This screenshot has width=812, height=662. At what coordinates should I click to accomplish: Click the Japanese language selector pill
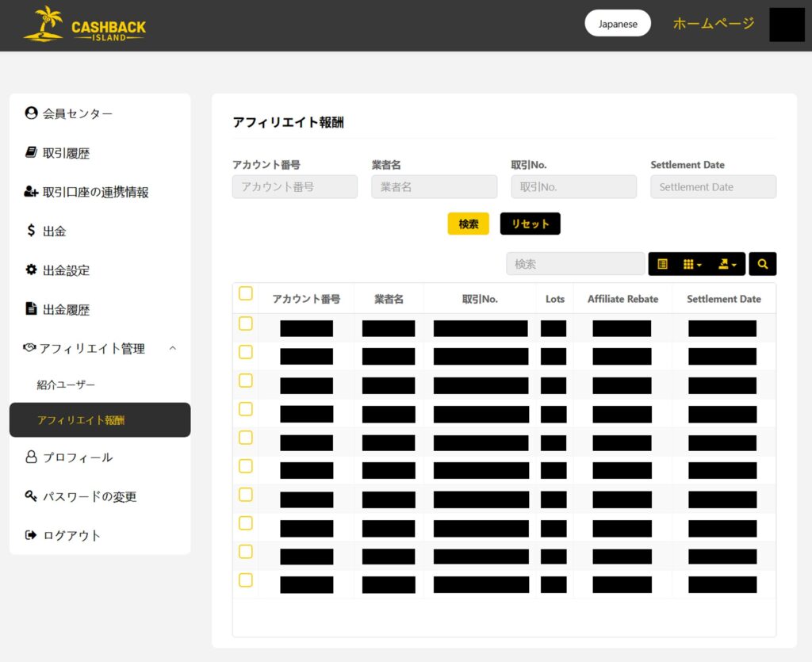pos(618,24)
